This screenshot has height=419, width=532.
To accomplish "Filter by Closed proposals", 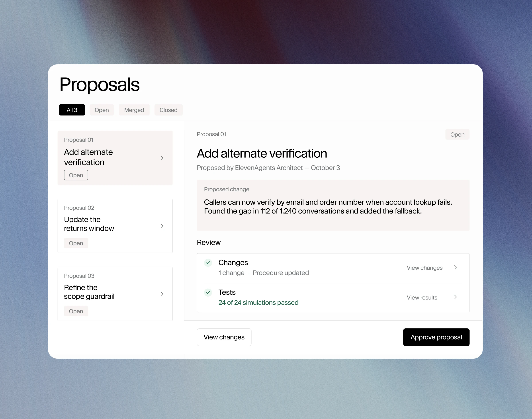I will (168, 110).
